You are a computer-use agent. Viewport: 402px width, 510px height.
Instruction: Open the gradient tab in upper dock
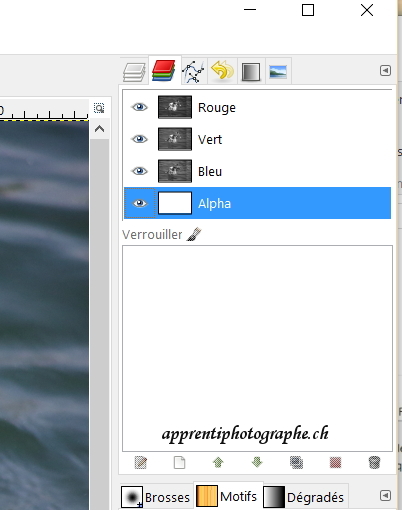tap(251, 71)
